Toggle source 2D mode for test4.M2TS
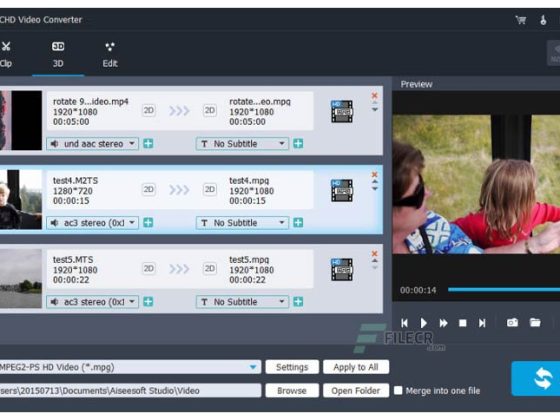 click(x=149, y=189)
